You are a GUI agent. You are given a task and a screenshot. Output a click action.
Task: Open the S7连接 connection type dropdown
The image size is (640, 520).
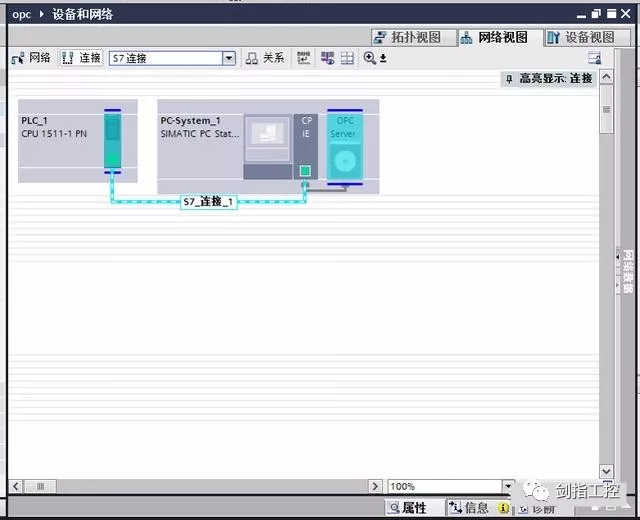(229, 59)
